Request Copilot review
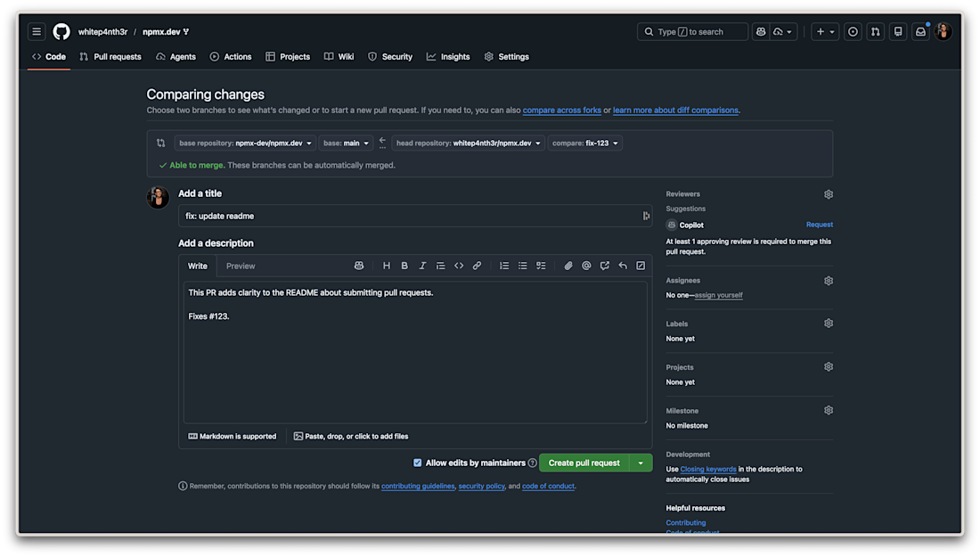 coord(820,225)
